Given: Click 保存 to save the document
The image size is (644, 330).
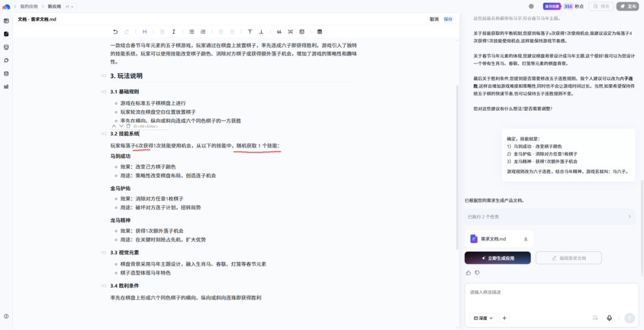Looking at the screenshot, I should pos(448,19).
